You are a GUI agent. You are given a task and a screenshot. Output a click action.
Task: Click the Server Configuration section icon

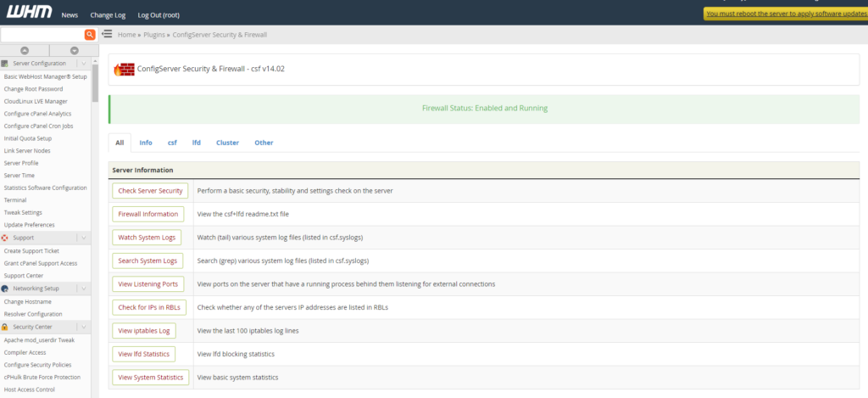coord(5,63)
